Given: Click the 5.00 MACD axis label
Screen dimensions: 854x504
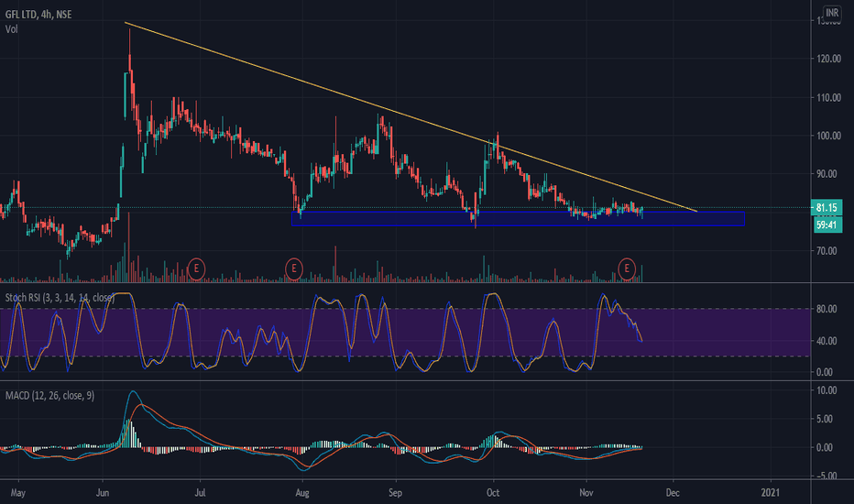Looking at the screenshot, I should pyautogui.click(x=827, y=419).
